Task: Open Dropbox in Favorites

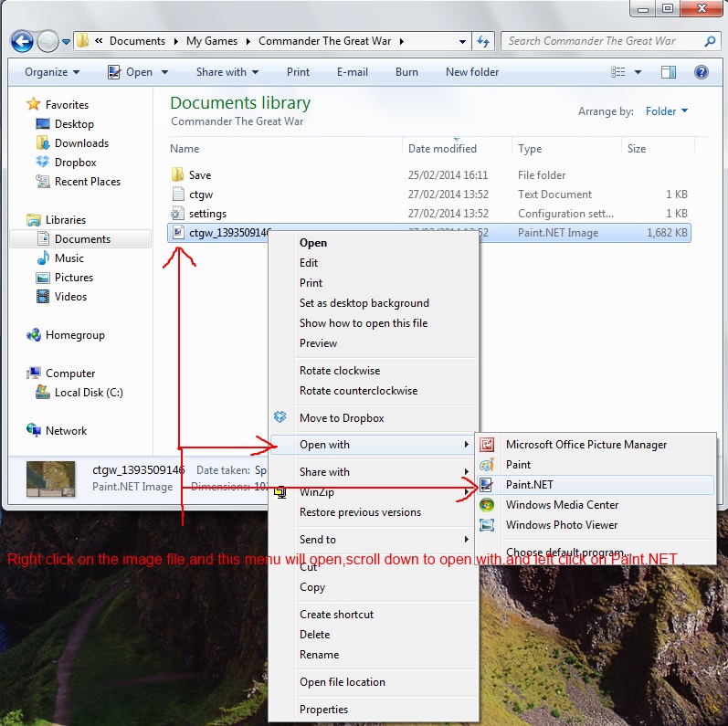Action: 75,163
